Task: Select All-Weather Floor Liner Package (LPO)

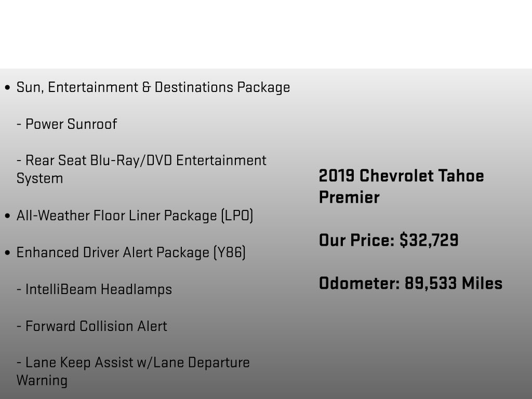Action: pyautogui.click(x=135, y=216)
